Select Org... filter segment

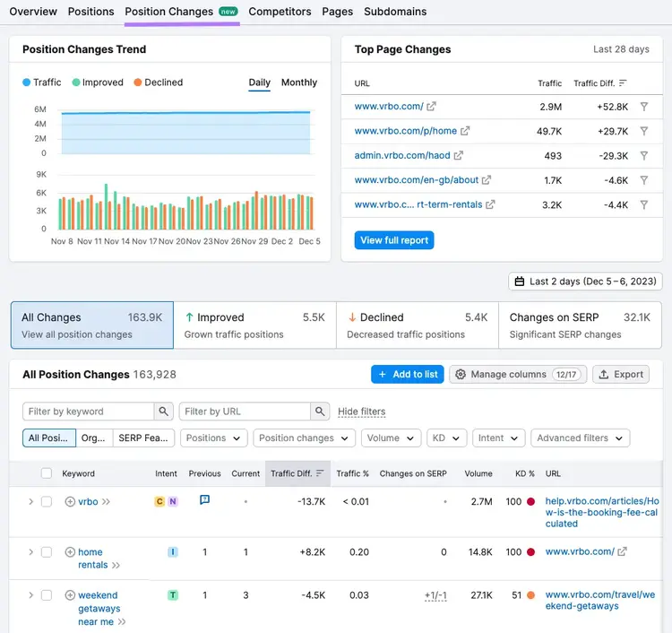[94, 438]
